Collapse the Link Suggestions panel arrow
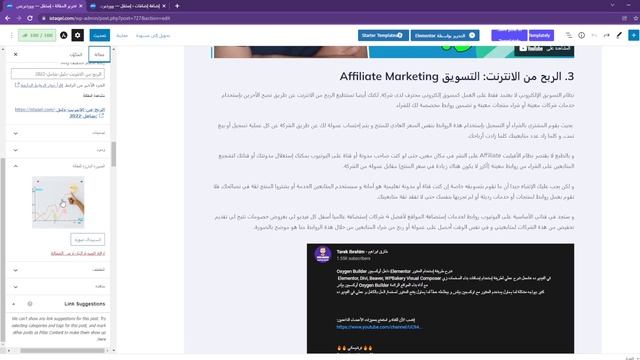Screen dimensions: 640x360 tap(13, 304)
